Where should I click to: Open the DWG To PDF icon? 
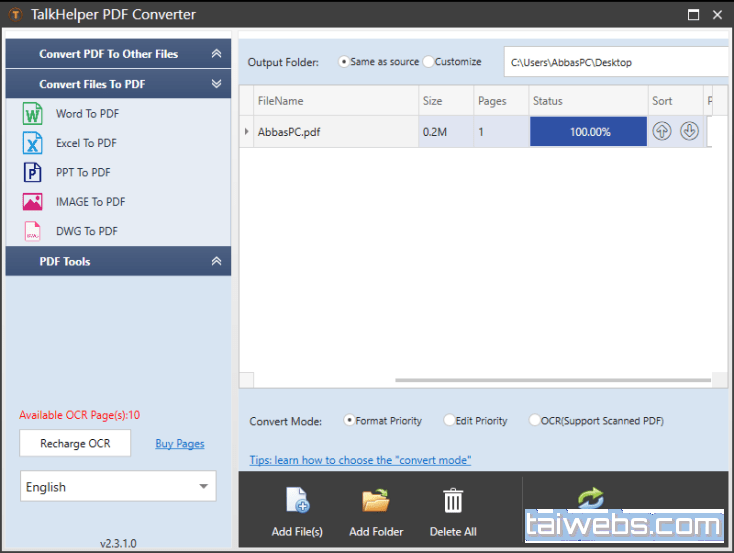click(x=33, y=231)
